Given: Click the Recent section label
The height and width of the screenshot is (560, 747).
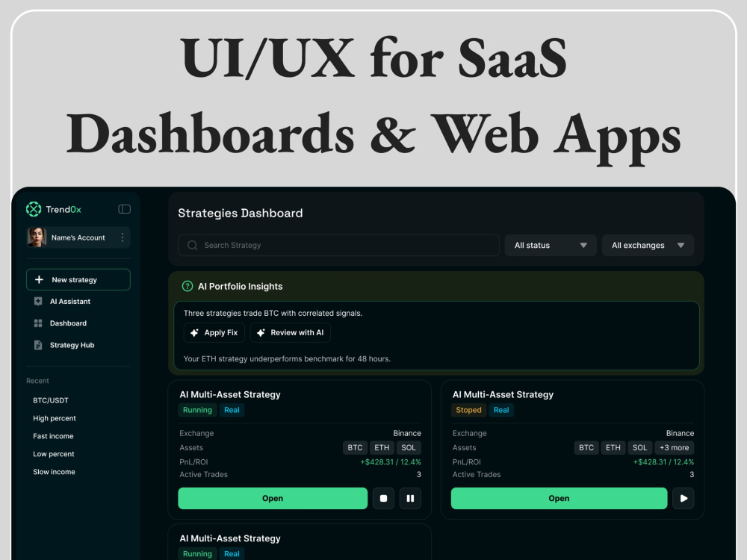Looking at the screenshot, I should tap(37, 381).
